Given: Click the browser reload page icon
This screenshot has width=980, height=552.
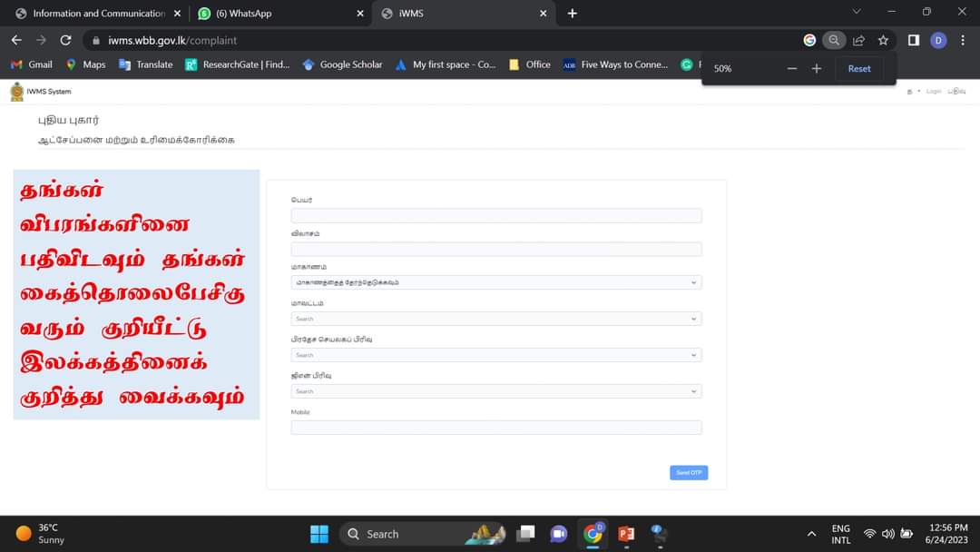Looking at the screenshot, I should [x=65, y=40].
